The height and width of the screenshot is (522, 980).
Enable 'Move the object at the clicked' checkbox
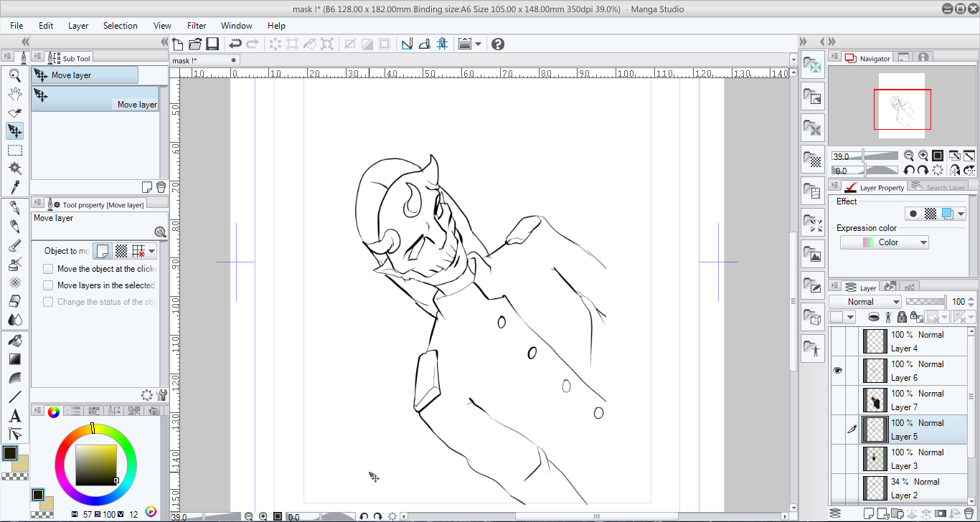(x=48, y=269)
